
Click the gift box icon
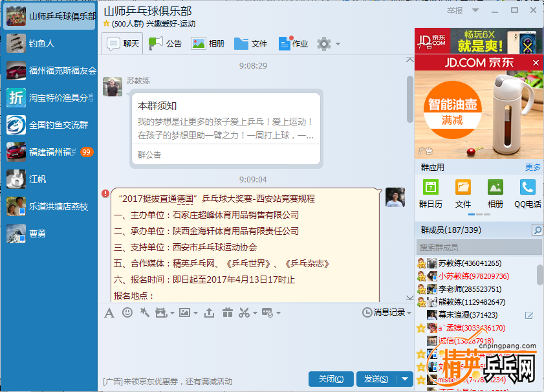pos(227,312)
